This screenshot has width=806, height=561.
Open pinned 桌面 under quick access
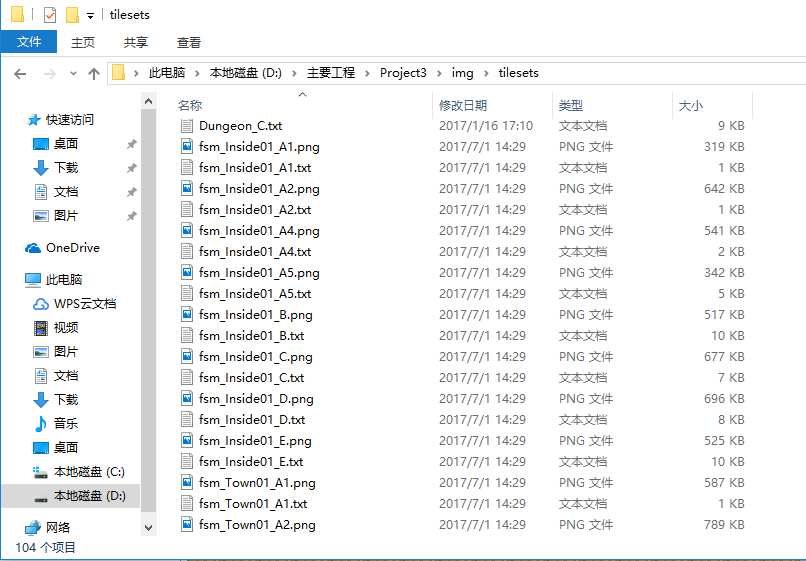[x=66, y=144]
